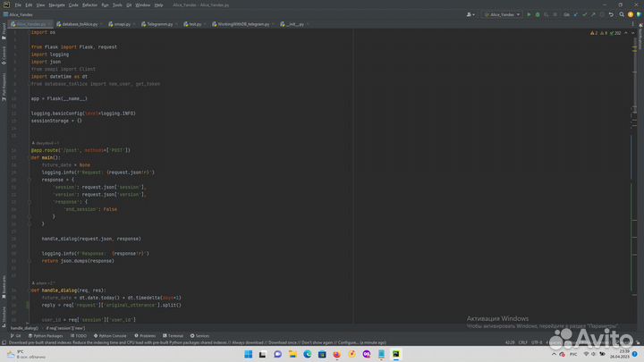Viewport: 644px width, 362px height.
Task: Fold the main function at its gutter marker
Action: [x=30, y=157]
